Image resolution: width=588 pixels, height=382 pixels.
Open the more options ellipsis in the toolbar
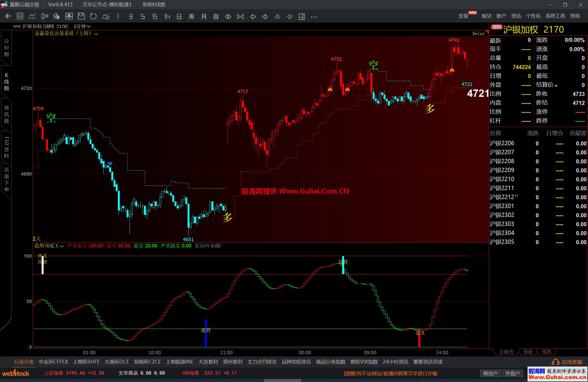pyautogui.click(x=314, y=17)
